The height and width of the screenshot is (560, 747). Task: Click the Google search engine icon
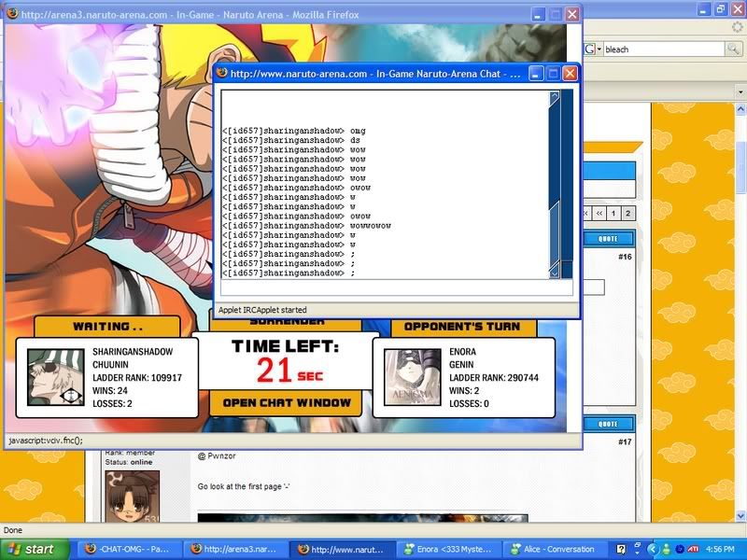pos(590,49)
